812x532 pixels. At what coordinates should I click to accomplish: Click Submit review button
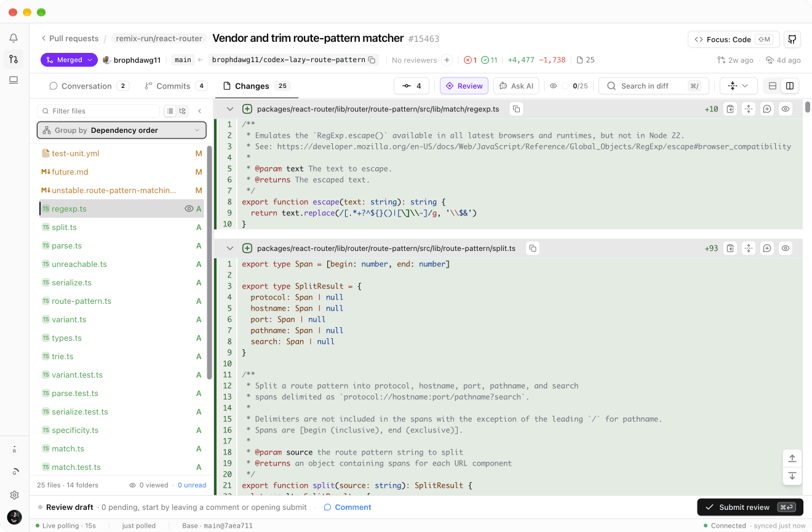(x=750, y=507)
